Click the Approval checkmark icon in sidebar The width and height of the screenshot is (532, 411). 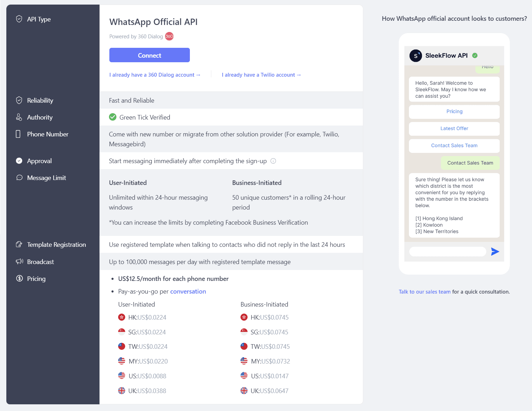tap(19, 161)
